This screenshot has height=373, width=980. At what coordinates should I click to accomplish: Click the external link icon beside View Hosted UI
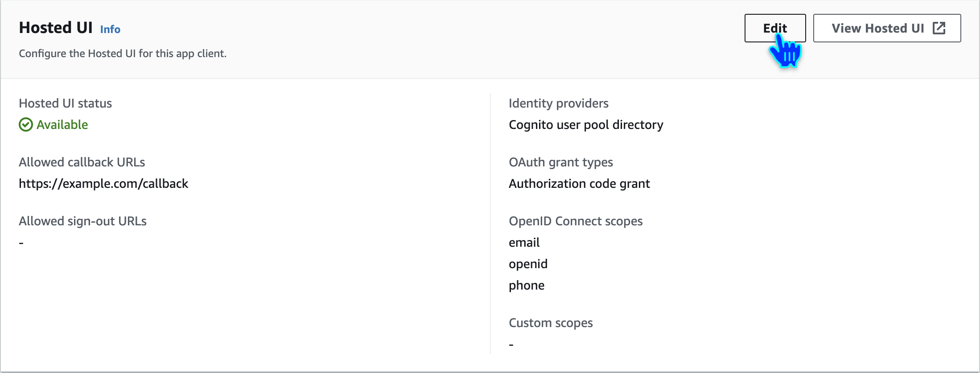click(939, 28)
